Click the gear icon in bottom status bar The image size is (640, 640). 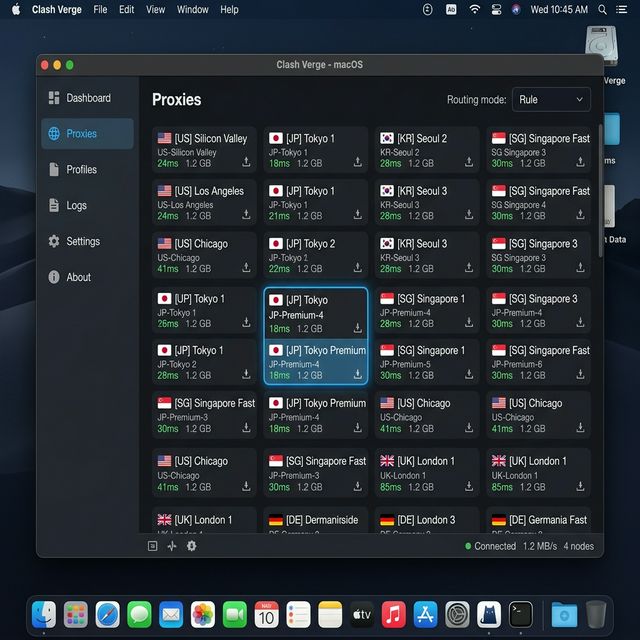(x=191, y=546)
